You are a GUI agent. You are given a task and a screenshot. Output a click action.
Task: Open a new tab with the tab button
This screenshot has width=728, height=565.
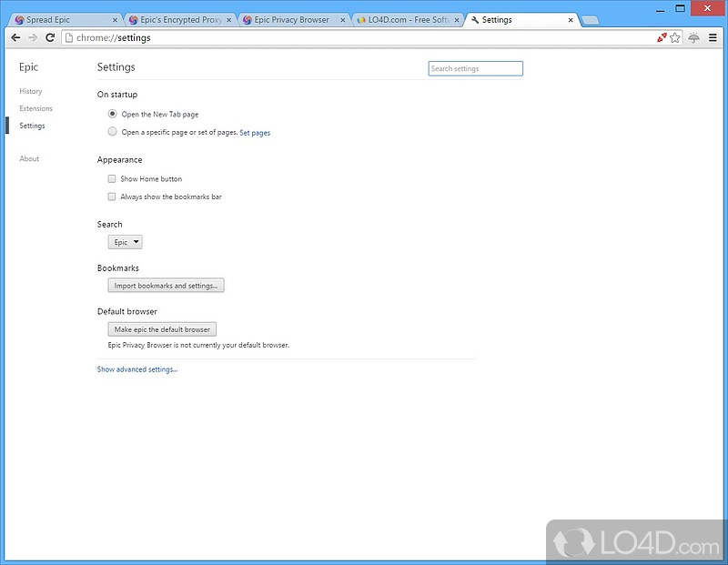pos(590,20)
